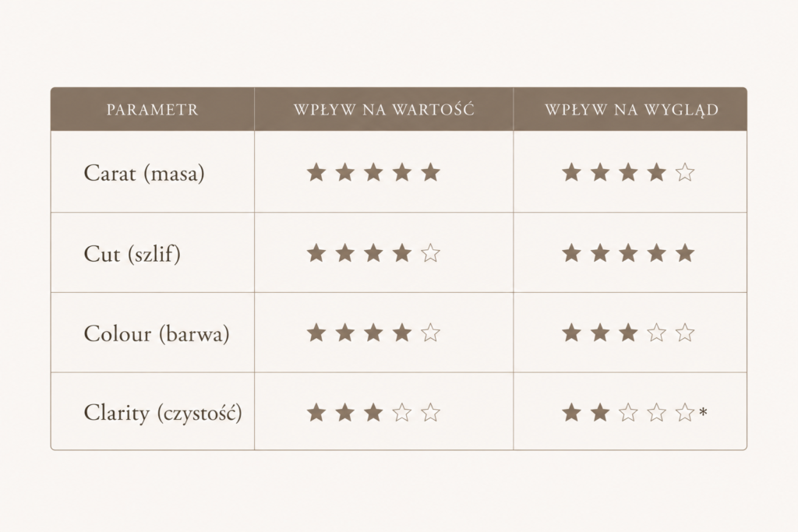Screen dimensions: 798x532
Task: Click the first star in Carat value rating
Action: click(x=316, y=172)
